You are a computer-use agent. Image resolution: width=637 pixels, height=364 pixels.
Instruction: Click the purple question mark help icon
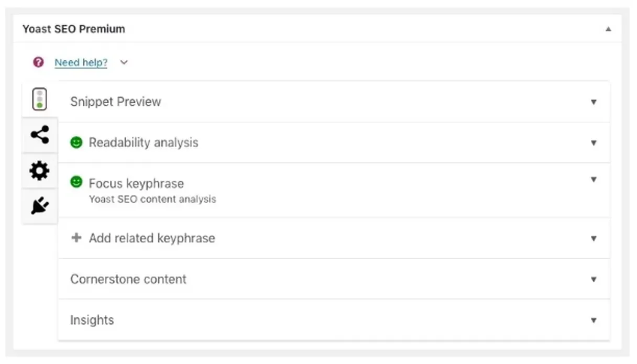point(38,62)
